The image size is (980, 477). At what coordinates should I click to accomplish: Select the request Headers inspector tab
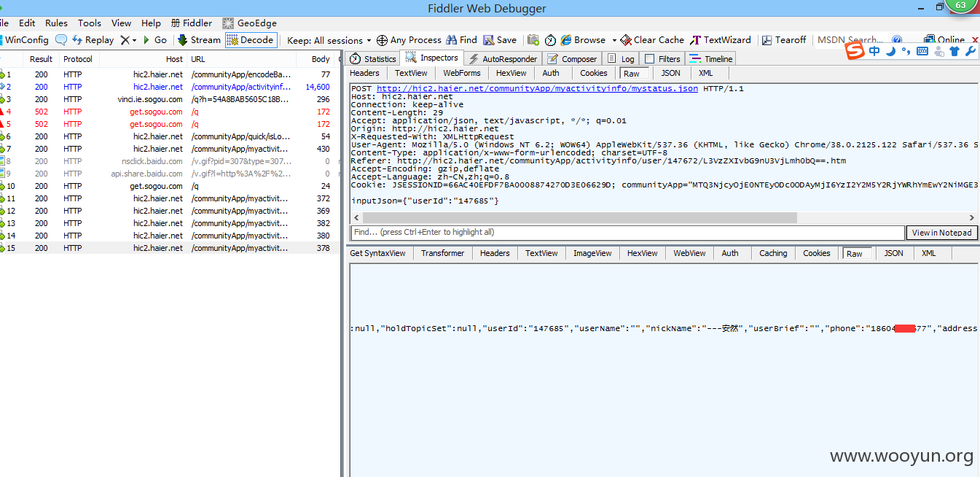click(364, 73)
